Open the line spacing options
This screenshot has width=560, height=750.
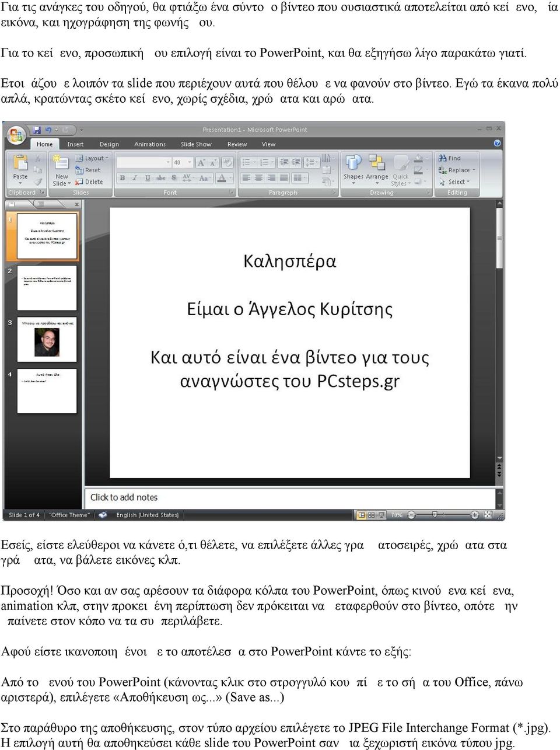click(x=311, y=162)
